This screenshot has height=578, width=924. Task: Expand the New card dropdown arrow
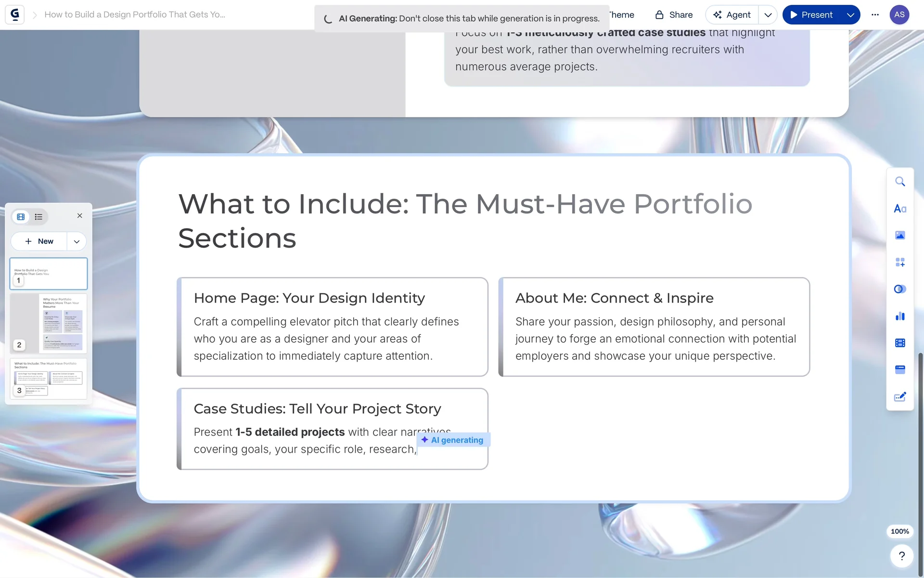(x=77, y=241)
